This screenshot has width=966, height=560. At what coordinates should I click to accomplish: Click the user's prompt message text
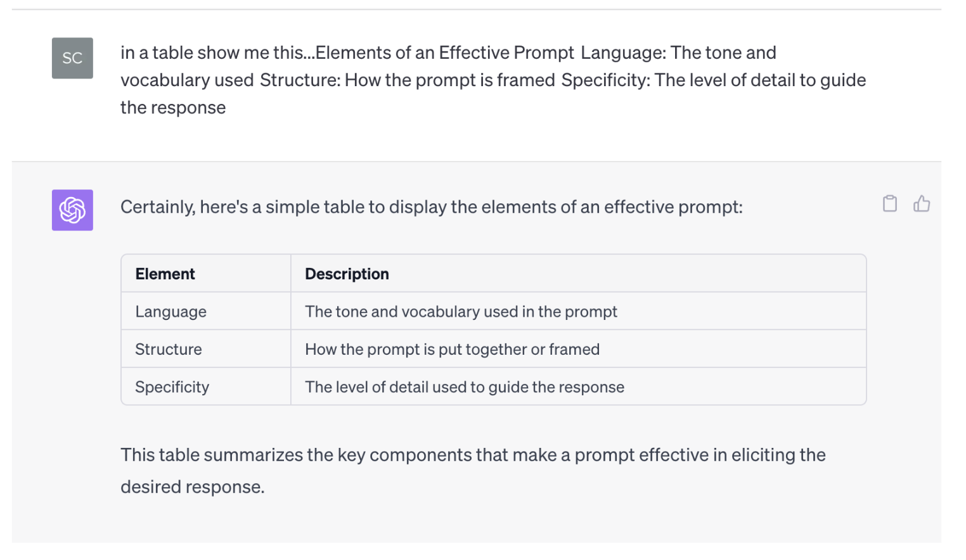pyautogui.click(x=493, y=80)
